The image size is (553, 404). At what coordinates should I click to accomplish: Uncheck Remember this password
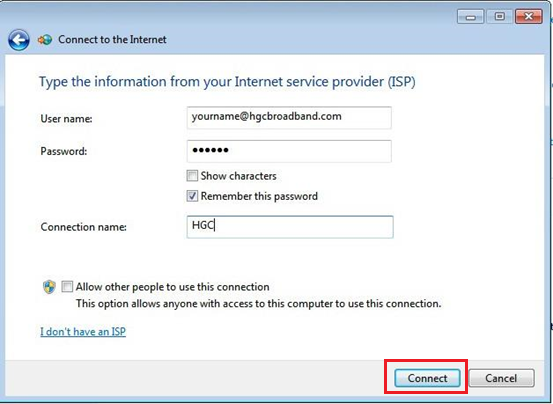[192, 196]
